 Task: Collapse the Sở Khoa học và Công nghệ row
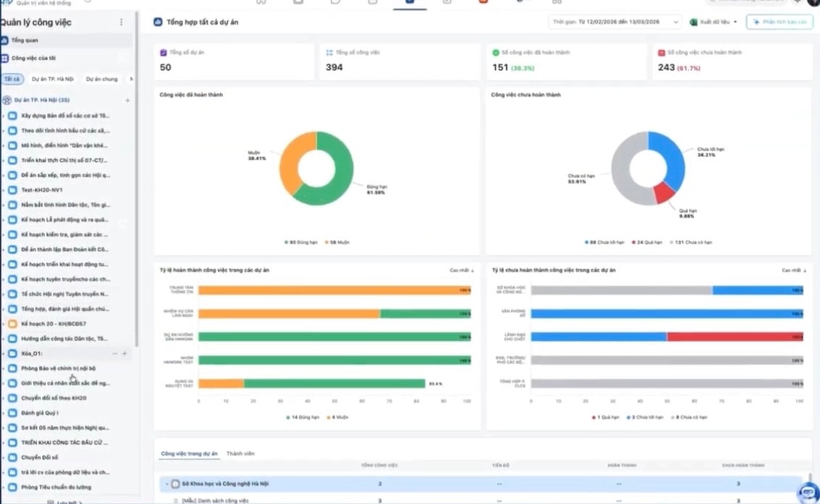pos(166,483)
